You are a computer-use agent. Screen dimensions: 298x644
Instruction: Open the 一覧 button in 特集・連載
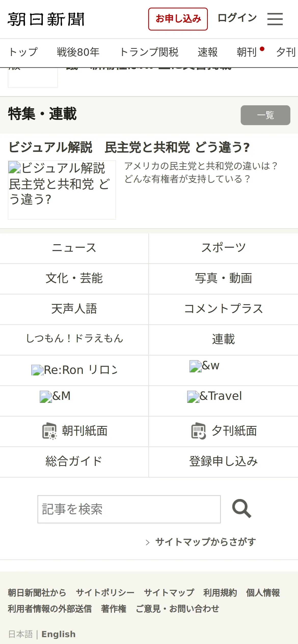265,115
